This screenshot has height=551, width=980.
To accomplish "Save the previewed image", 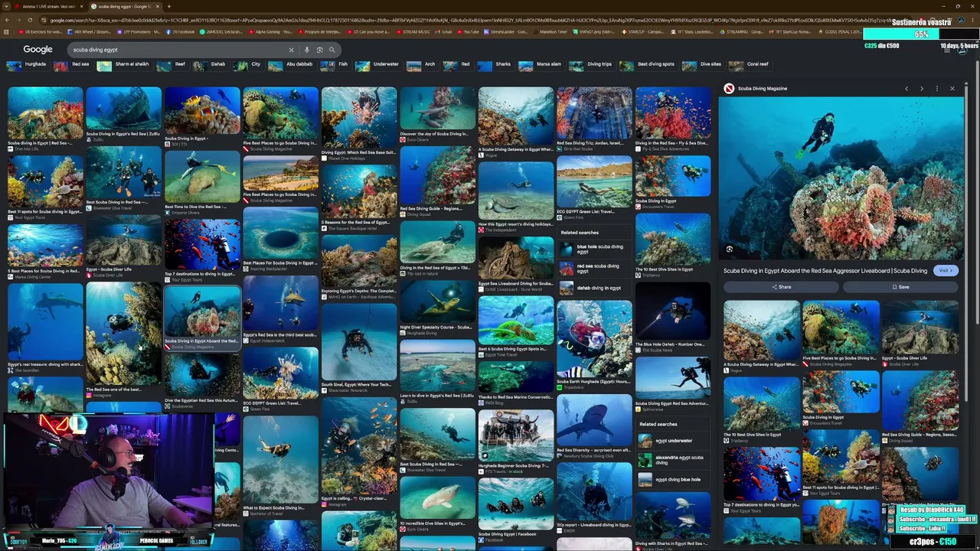I will tap(900, 287).
